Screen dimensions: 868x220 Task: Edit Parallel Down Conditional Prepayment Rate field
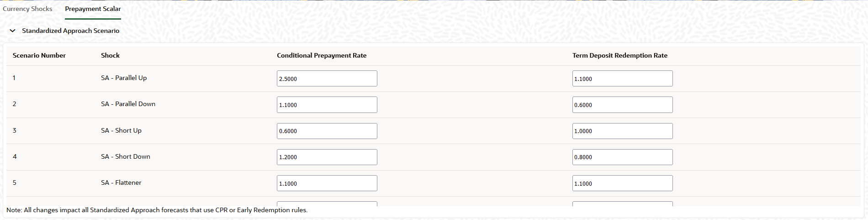point(327,105)
